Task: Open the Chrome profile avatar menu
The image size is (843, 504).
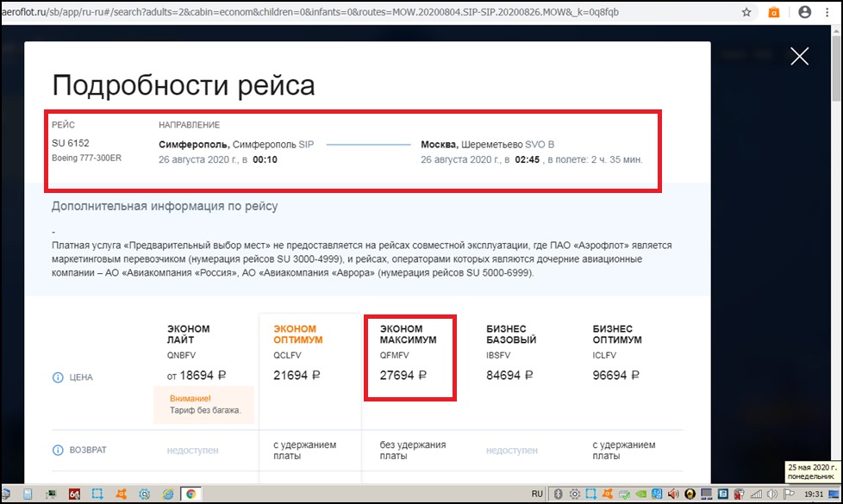Action: [804, 12]
